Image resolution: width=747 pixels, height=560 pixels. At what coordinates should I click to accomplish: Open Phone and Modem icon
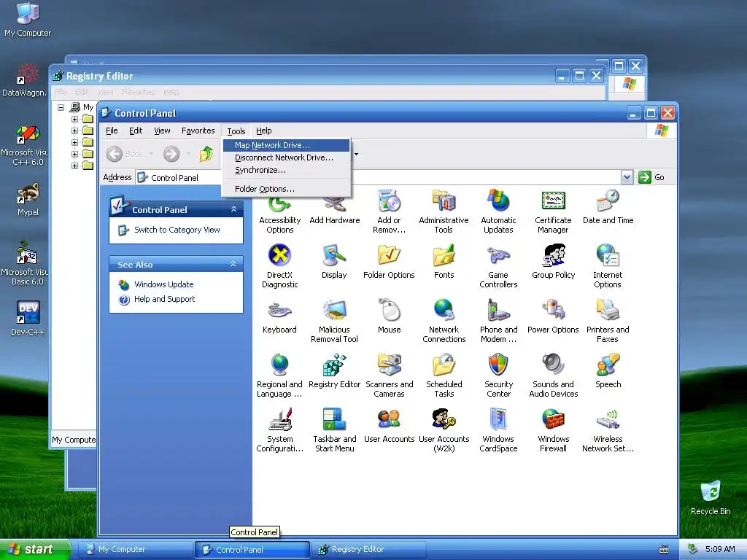click(x=498, y=322)
